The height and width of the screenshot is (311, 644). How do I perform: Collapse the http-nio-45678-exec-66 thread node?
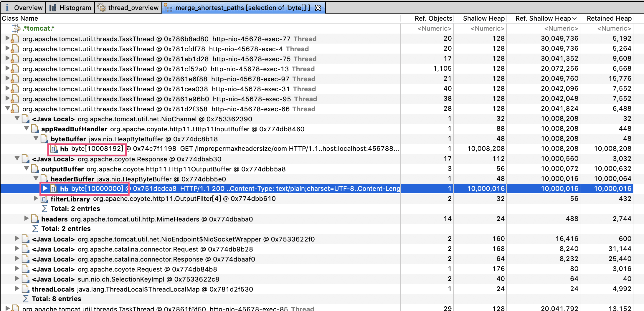click(x=8, y=109)
